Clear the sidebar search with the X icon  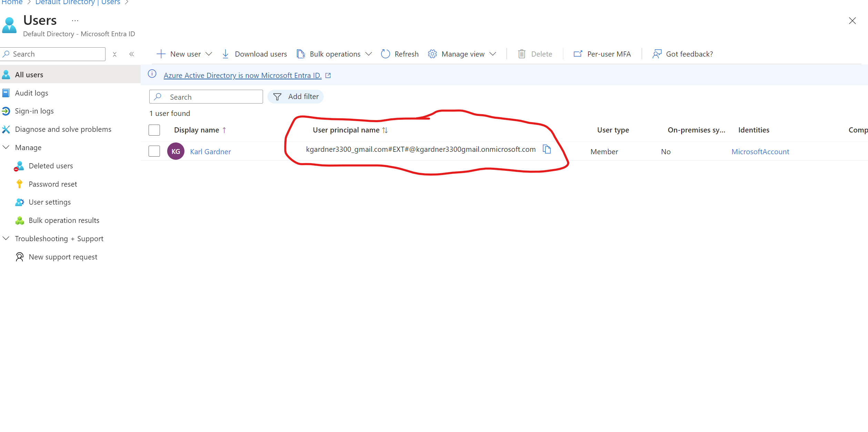(x=115, y=54)
